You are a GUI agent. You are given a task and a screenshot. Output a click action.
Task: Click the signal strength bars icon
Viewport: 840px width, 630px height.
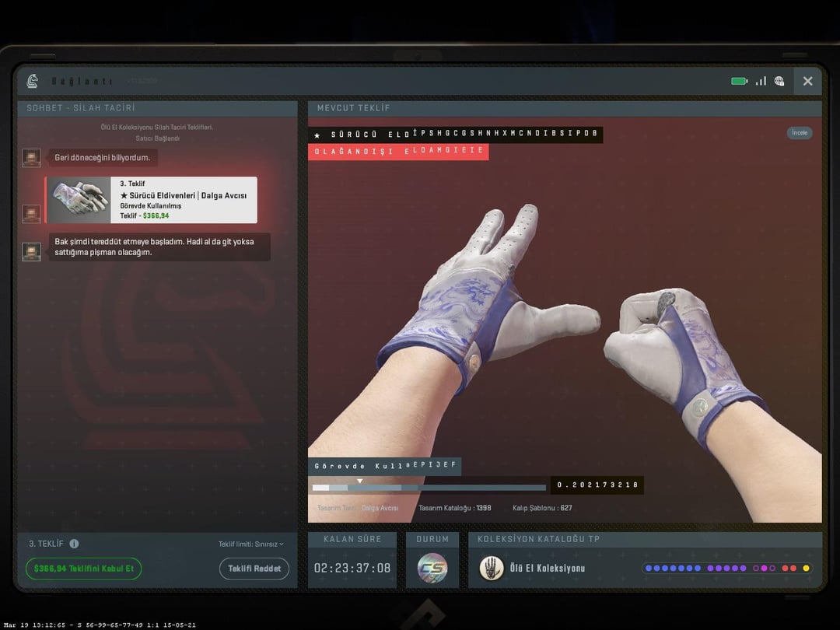(x=760, y=81)
